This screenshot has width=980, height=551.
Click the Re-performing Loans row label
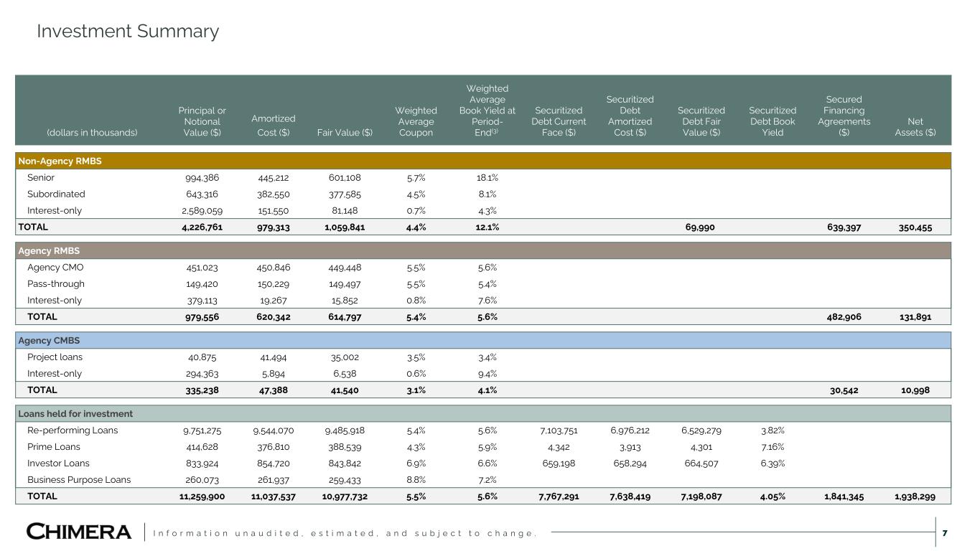[73, 430]
